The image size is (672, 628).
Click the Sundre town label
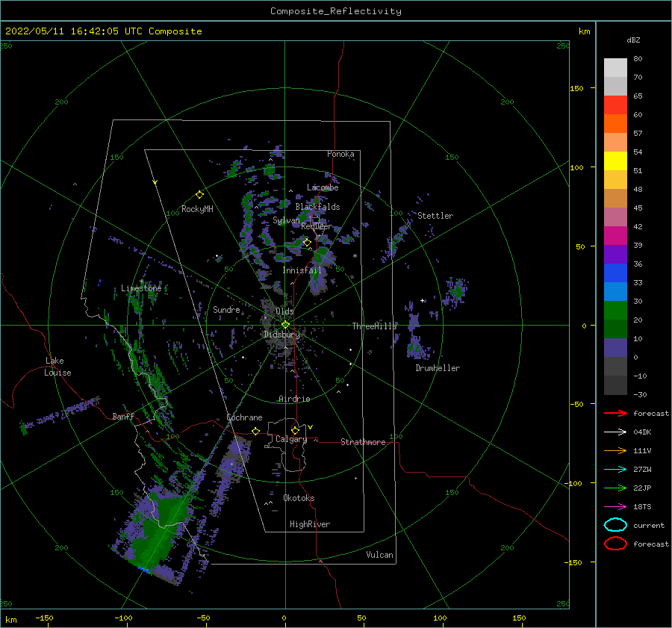pos(226,309)
